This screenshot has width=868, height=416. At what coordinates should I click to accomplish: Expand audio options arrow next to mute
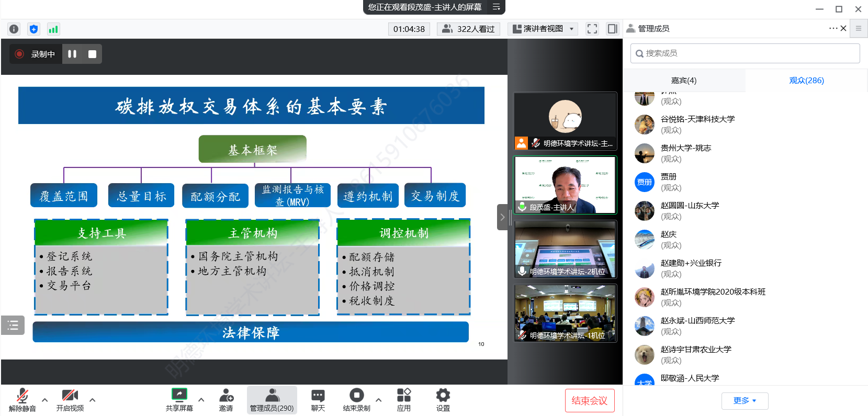tap(45, 400)
